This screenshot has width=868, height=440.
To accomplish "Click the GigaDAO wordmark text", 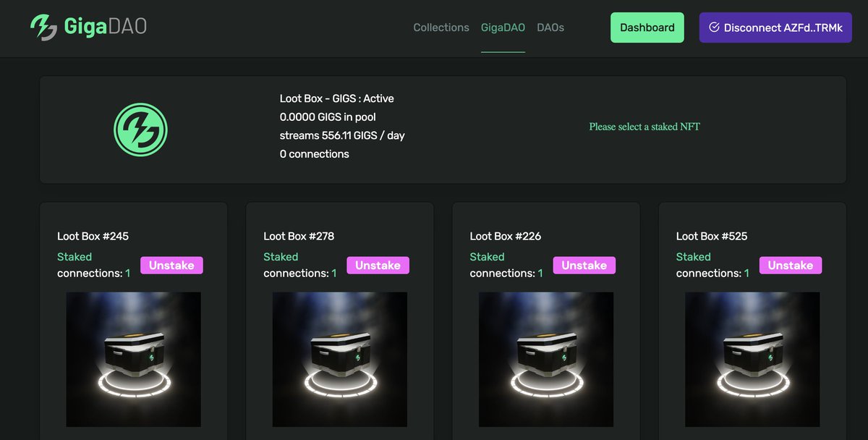I will tap(106, 27).
